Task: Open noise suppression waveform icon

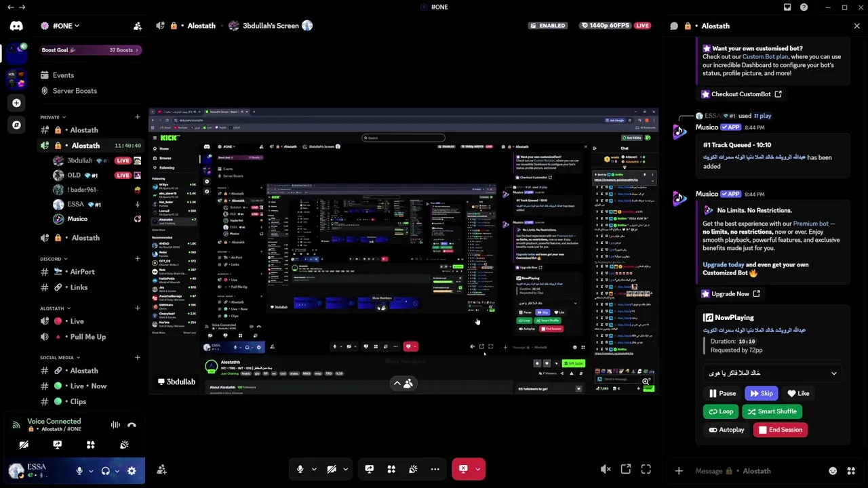Action: click(115, 425)
